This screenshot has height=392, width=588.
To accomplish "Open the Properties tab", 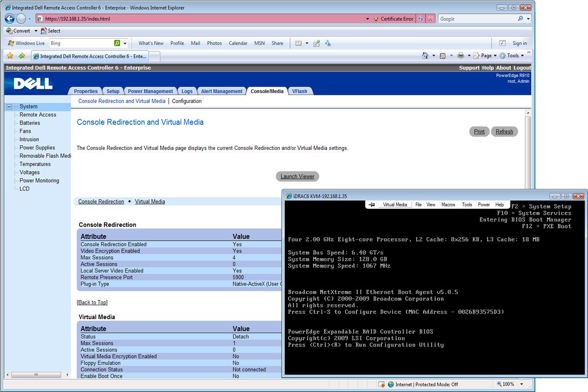I will pos(86,91).
